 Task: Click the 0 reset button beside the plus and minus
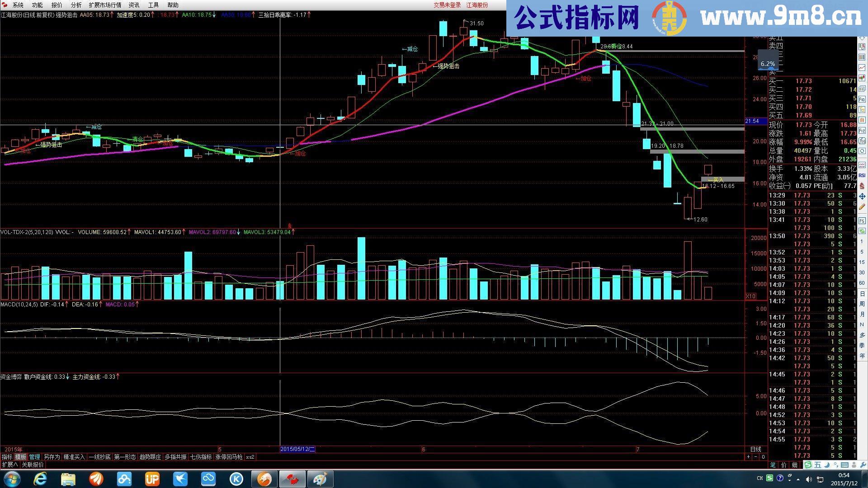(763, 457)
